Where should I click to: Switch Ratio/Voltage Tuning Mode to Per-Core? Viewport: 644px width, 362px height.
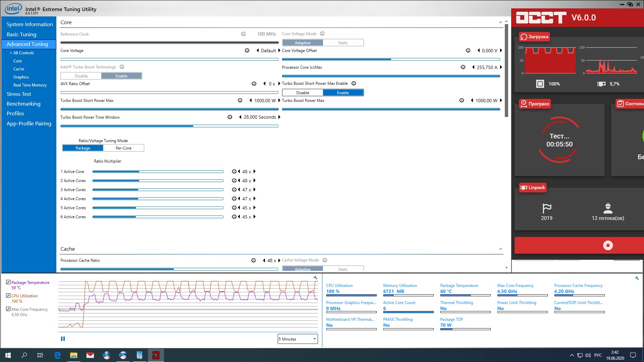[123, 148]
